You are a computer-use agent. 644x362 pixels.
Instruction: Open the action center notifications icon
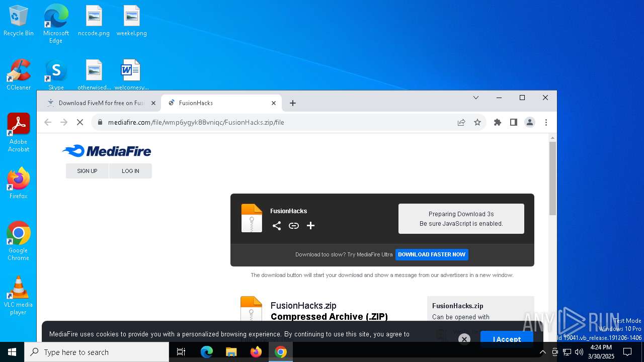[627, 352]
